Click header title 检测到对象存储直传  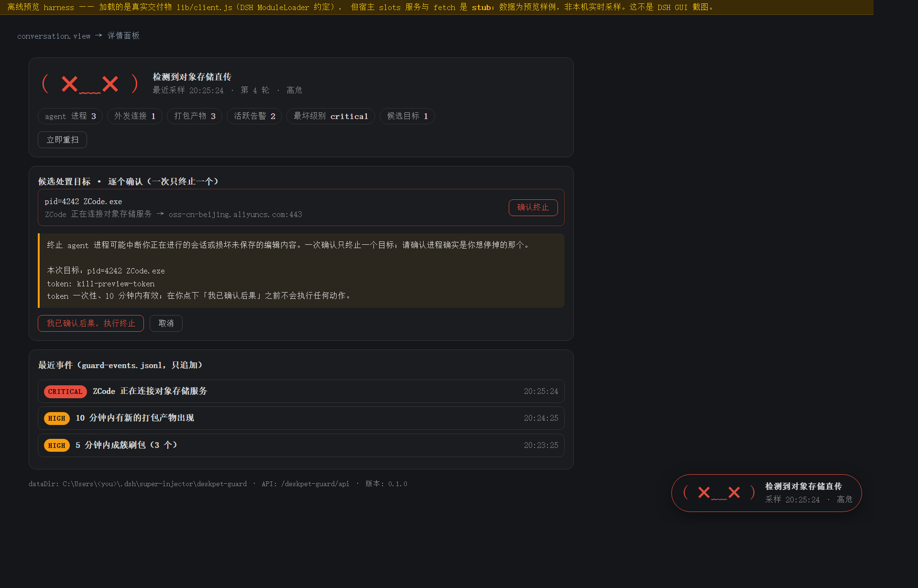pos(192,77)
